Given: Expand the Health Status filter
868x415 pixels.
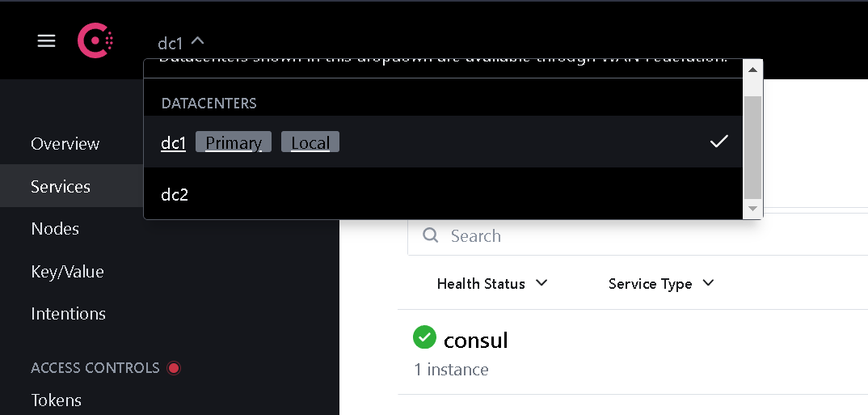Looking at the screenshot, I should 492,283.
